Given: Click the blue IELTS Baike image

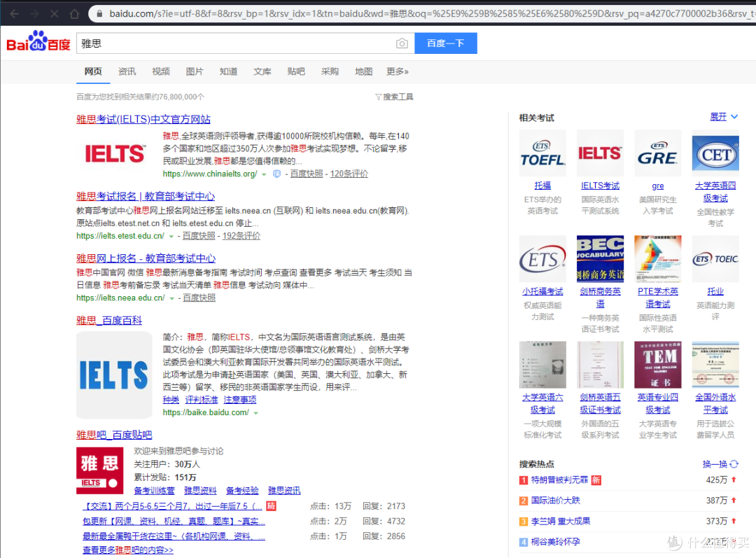Looking at the screenshot, I should (114, 375).
